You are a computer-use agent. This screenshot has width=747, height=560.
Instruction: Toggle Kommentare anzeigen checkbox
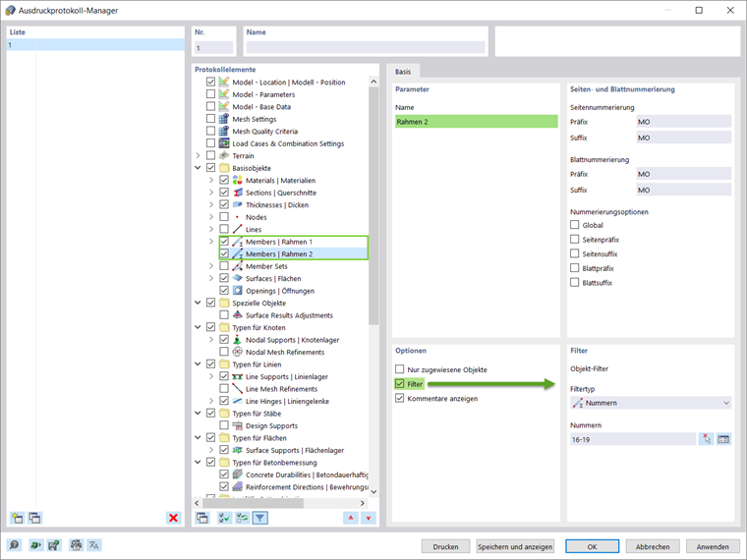(400, 398)
